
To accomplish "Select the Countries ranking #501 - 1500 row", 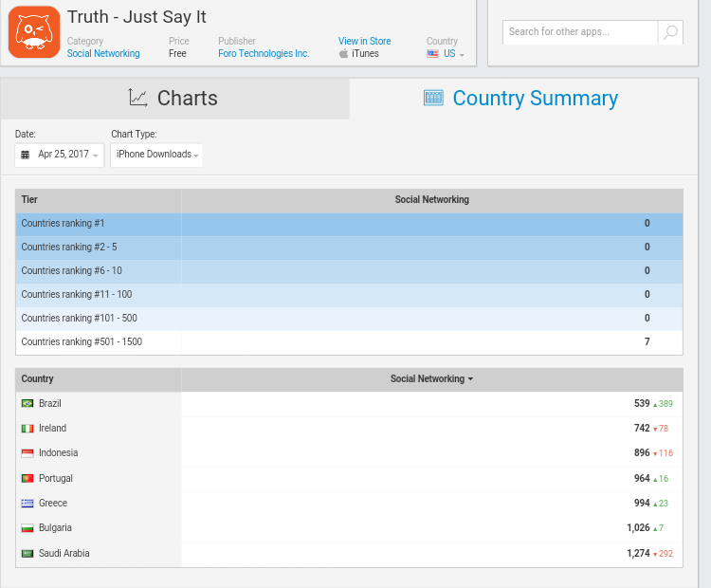I will coord(349,342).
